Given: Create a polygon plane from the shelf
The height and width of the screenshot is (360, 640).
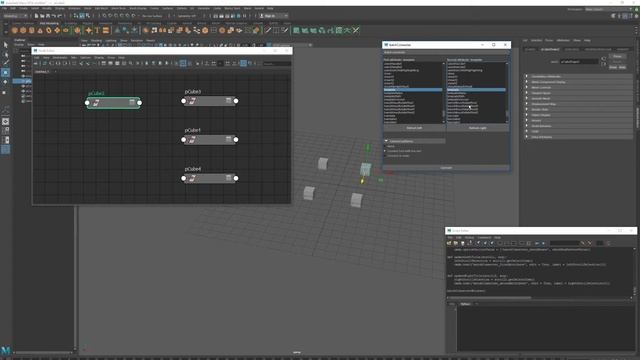Looking at the screenshot, I should 57,30.
